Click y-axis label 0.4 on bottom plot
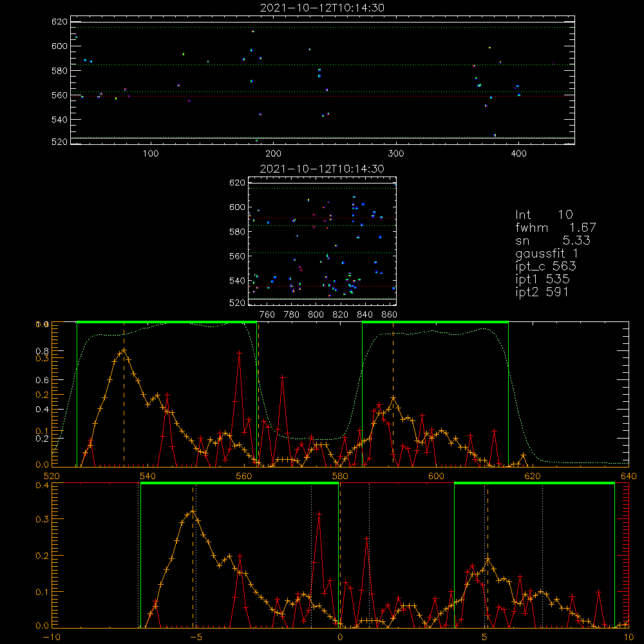 click(43, 486)
